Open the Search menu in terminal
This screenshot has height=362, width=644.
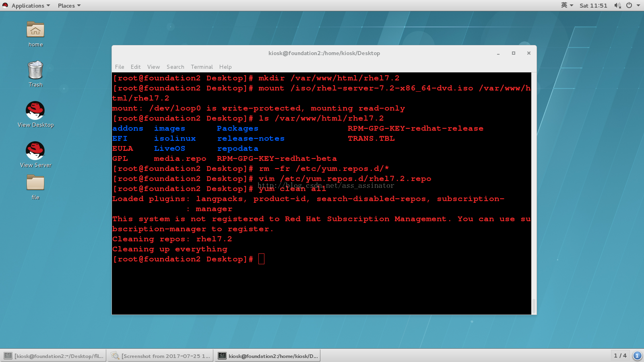[x=175, y=67]
